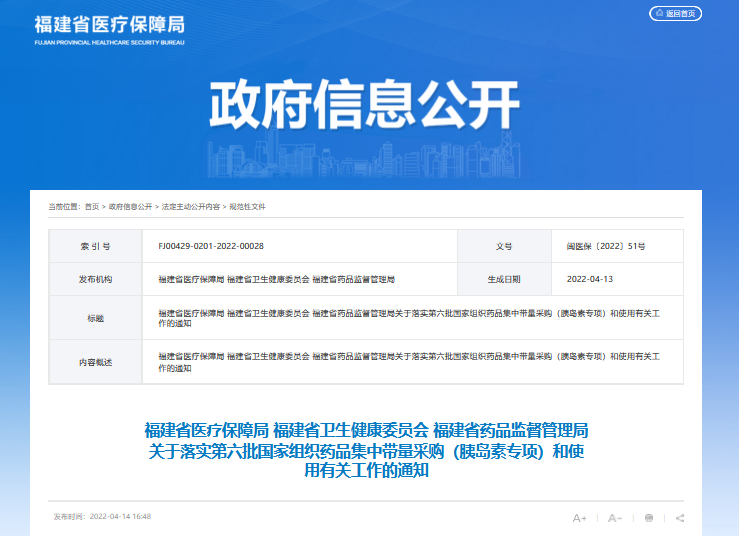This screenshot has height=536, width=739.
Task: Select the index number FJ00429-0201-2022-00028
Action: pos(211,246)
